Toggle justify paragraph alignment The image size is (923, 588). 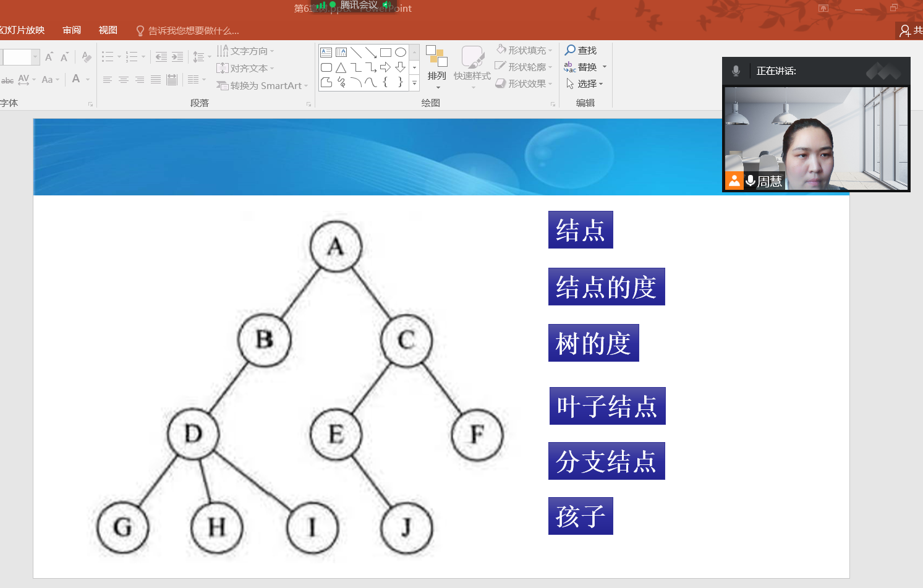click(x=156, y=80)
